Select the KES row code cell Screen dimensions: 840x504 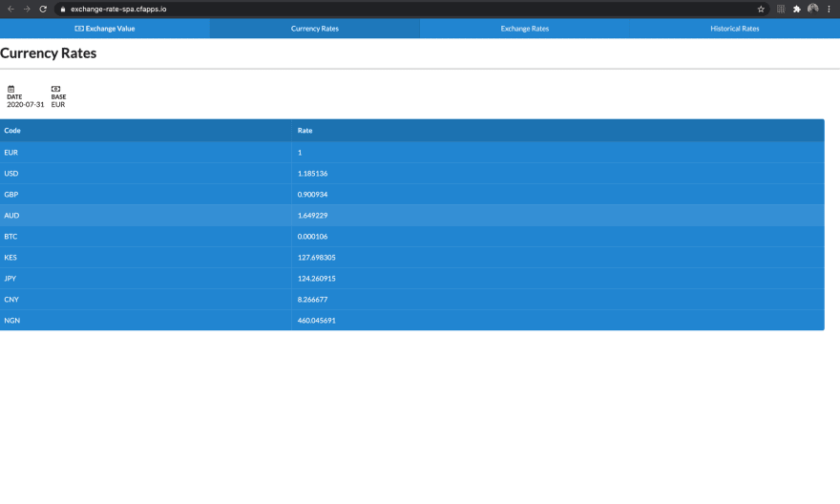[146, 257]
